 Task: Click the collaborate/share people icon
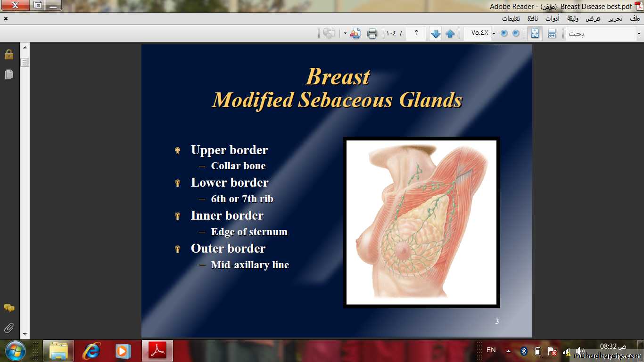click(x=355, y=33)
